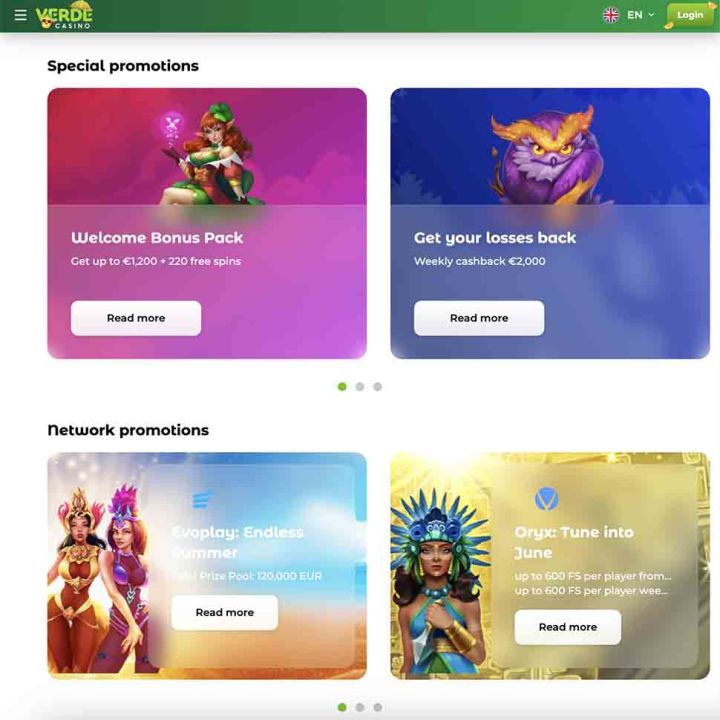Click the UK flag language icon
This screenshot has height=720, width=720.
point(610,15)
